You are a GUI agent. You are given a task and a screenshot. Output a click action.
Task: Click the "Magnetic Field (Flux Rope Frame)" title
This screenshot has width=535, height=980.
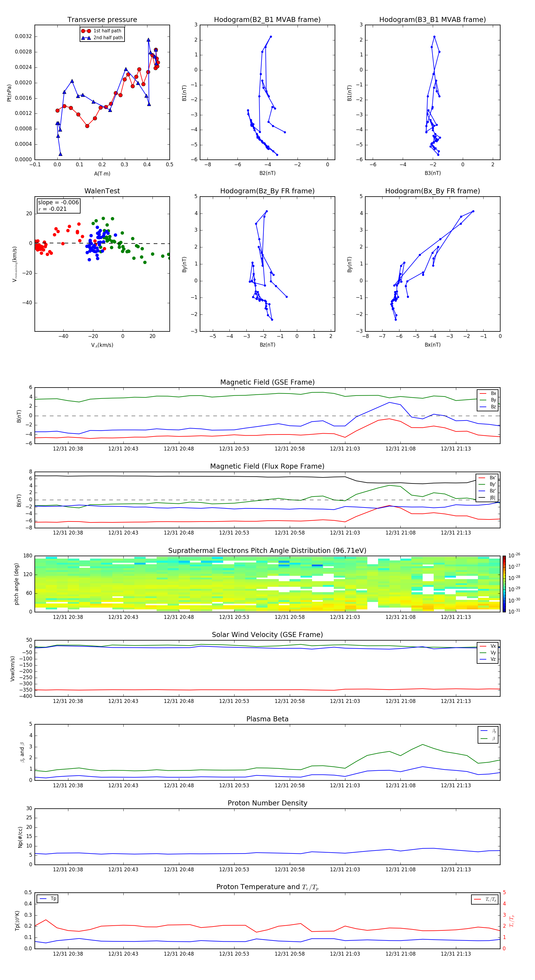coord(267,467)
